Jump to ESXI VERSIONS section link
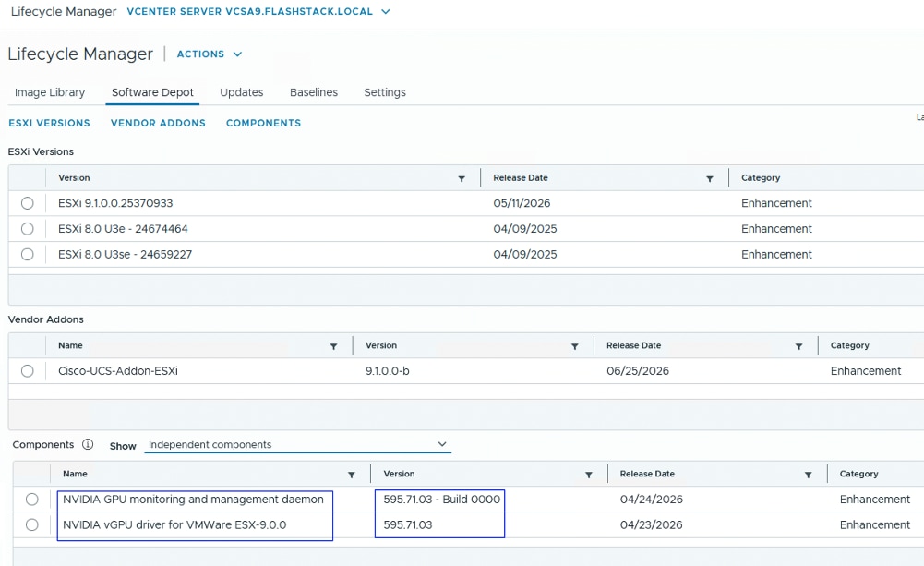Screen dimensions: 924x566 point(50,123)
